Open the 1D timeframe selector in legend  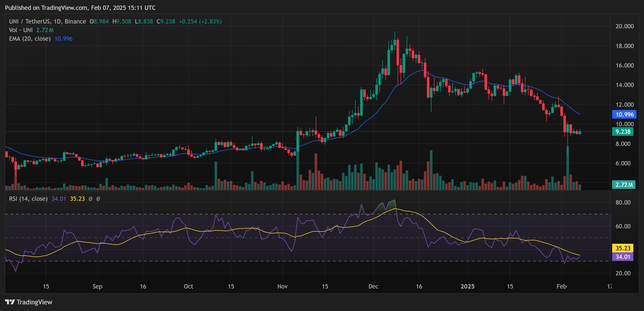tap(58, 21)
